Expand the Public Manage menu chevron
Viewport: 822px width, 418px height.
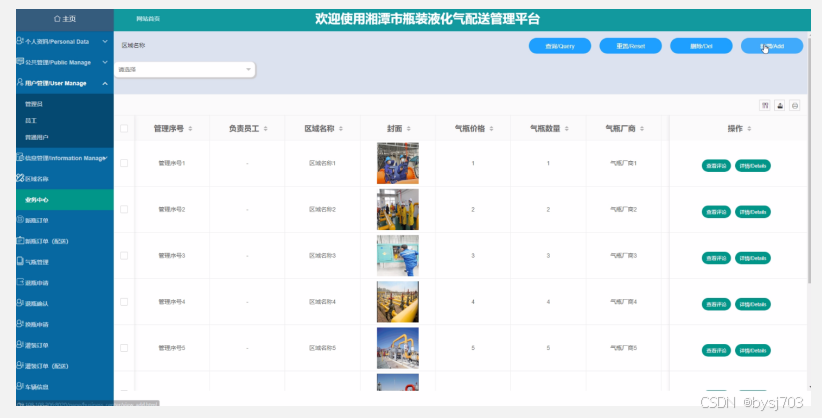coord(105,62)
